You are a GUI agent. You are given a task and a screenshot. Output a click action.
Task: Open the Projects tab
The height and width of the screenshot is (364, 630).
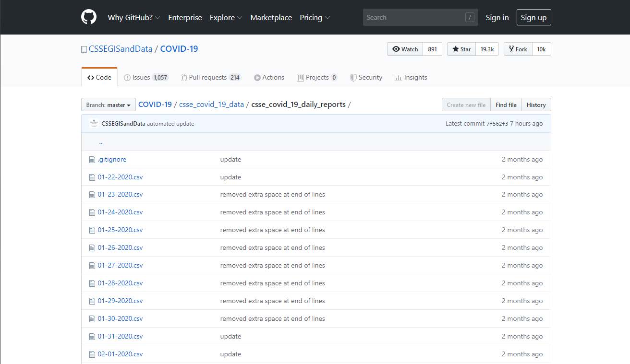[317, 77]
